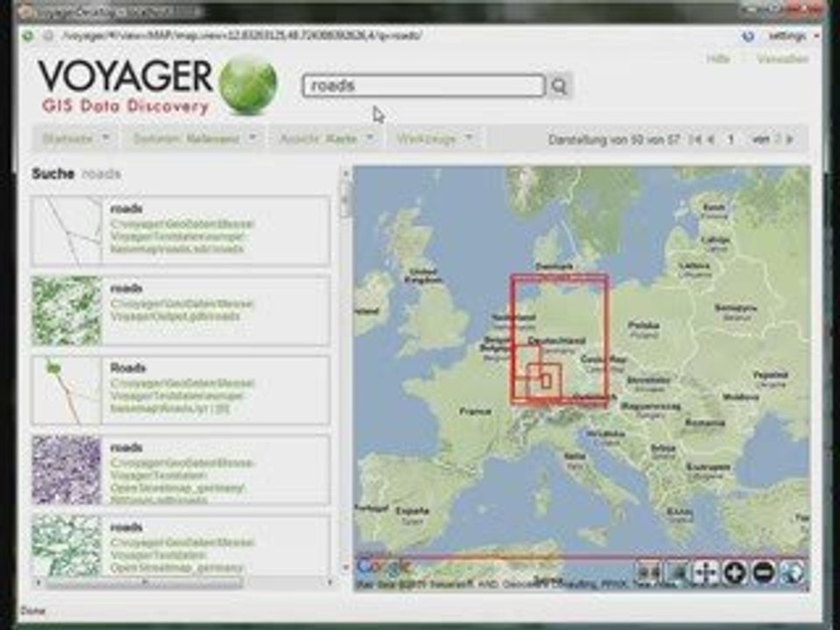The width and height of the screenshot is (840, 630).
Task: Click the horizontal scrollbar under the results list
Action: tap(144, 583)
